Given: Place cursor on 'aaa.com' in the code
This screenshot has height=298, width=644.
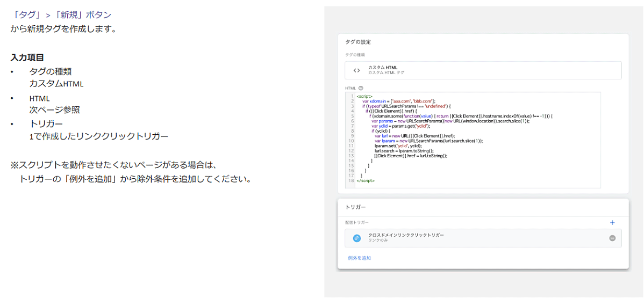Looking at the screenshot, I should (401, 101).
